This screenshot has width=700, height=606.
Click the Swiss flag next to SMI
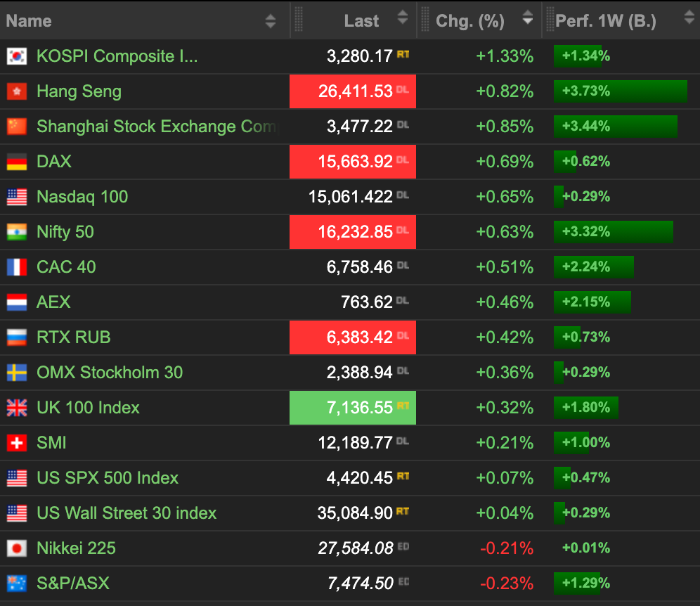point(17,443)
